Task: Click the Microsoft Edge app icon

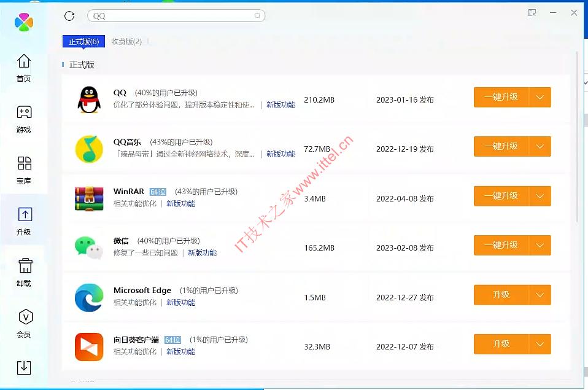Action: 89,297
